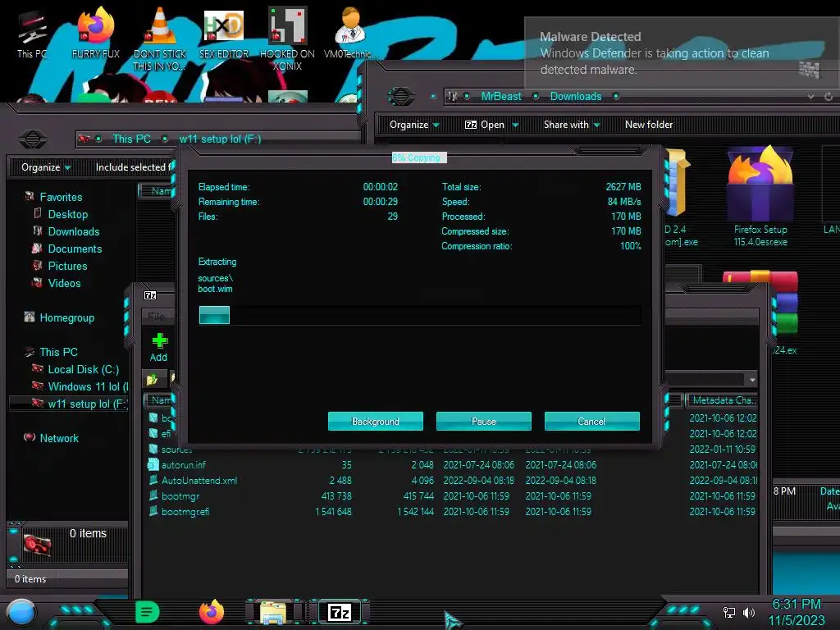Select Local Disk (C:) in navigation pane
The height and width of the screenshot is (630, 840).
coord(83,369)
